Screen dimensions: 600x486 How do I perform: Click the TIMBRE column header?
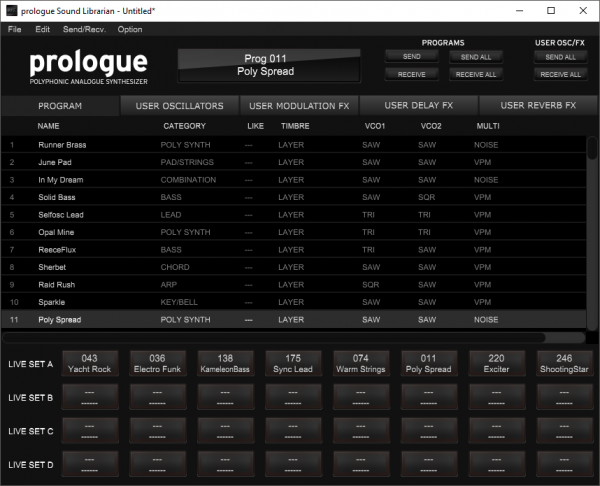(295, 126)
